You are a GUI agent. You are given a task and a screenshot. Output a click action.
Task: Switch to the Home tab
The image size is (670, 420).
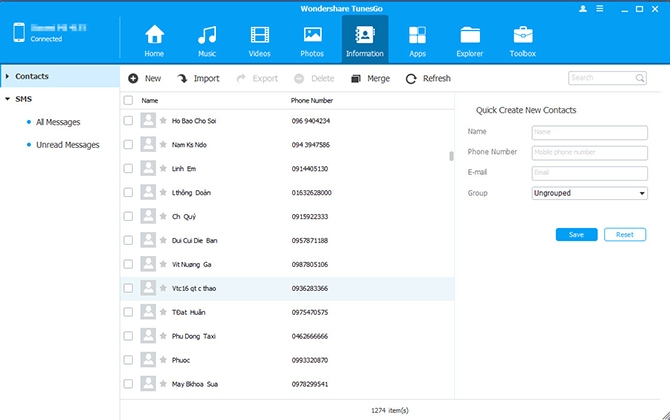pyautogui.click(x=154, y=41)
